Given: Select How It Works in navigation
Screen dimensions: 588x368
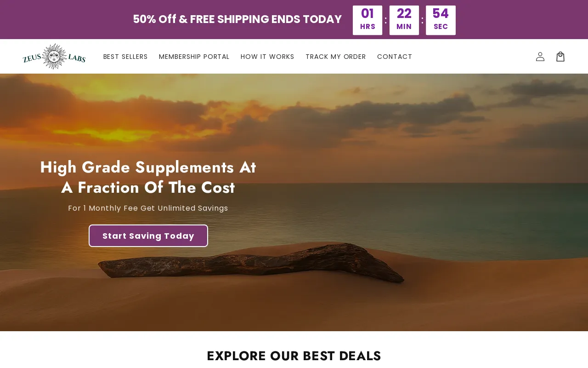Looking at the screenshot, I should pyautogui.click(x=267, y=57).
